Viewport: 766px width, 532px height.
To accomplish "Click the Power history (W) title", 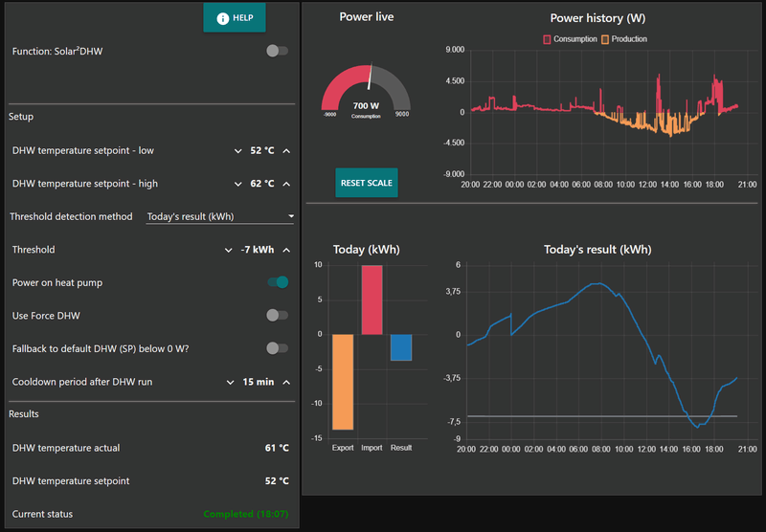I will point(597,18).
